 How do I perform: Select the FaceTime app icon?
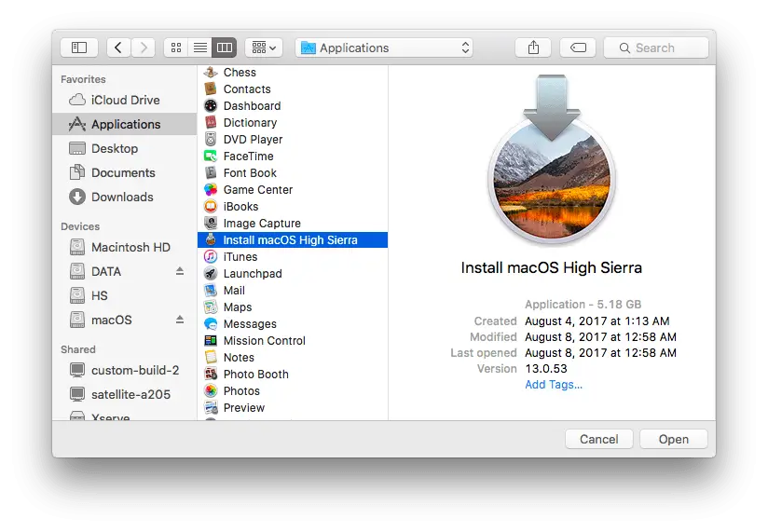point(211,157)
